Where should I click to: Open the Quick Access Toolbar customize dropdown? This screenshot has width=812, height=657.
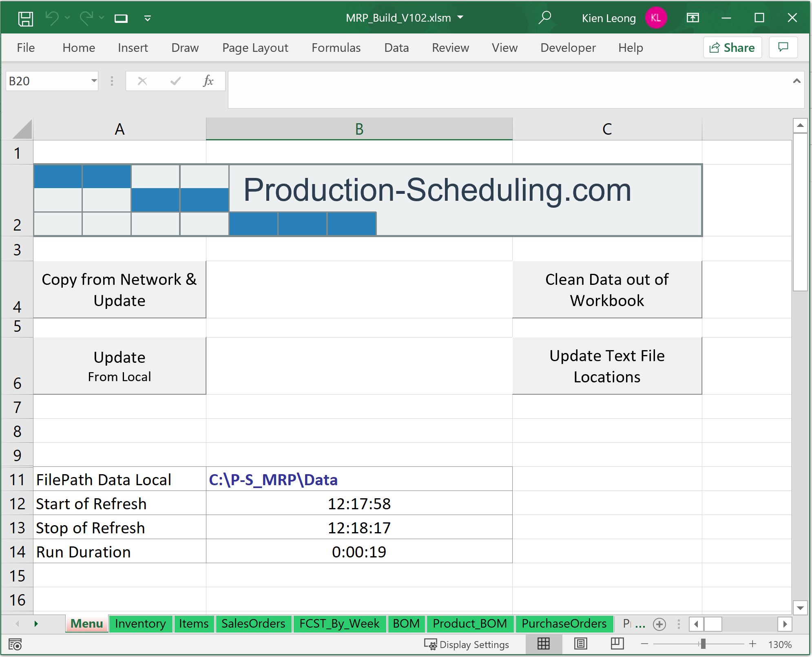point(147,18)
